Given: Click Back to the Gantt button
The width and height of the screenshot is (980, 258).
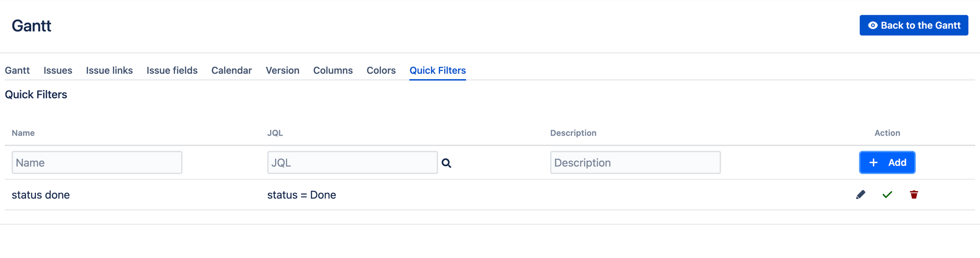Looking at the screenshot, I should coord(913,25).
